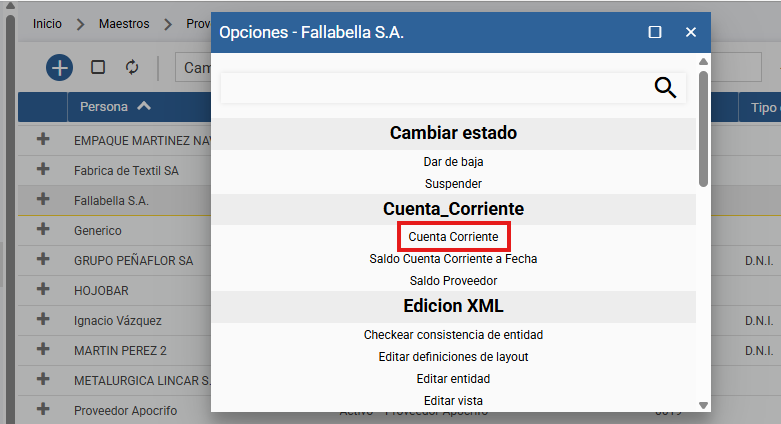Click the dialog scrollbar down arrow
This screenshot has width=781, height=424.
coord(703,405)
